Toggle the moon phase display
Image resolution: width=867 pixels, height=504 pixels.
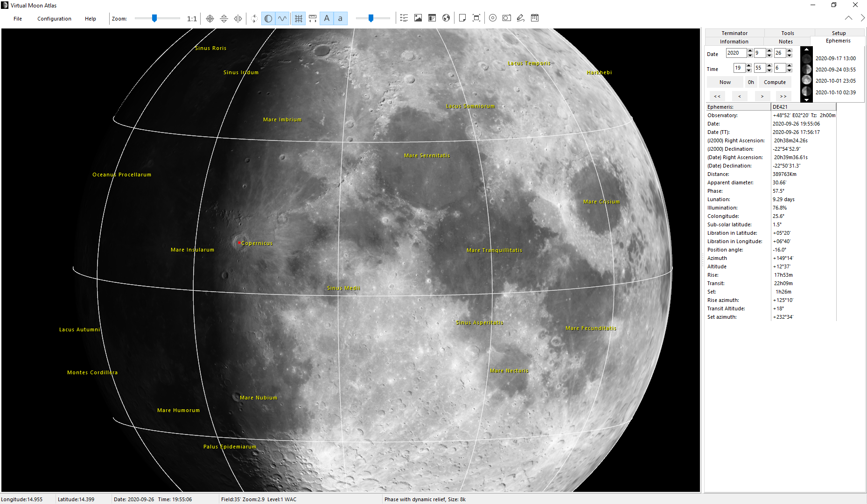tap(268, 19)
